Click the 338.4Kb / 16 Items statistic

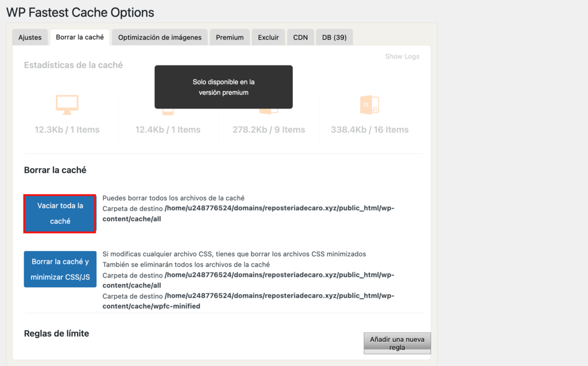[370, 129]
